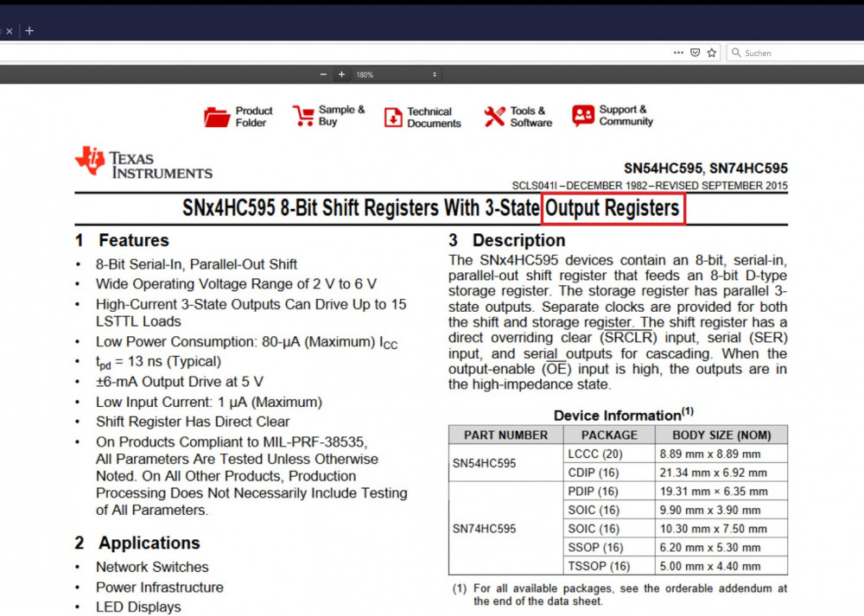Open a new browser tab
The image size is (864, 616).
pyautogui.click(x=29, y=31)
